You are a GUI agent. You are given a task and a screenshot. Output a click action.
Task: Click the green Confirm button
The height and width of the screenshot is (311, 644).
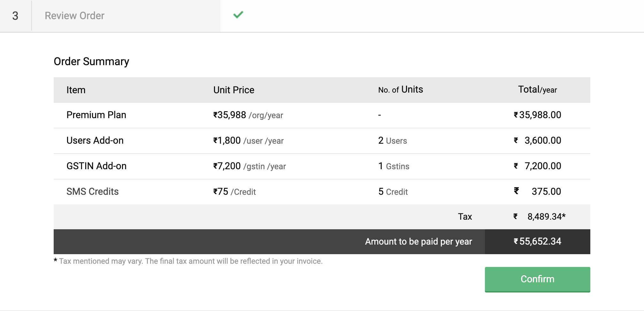point(537,279)
